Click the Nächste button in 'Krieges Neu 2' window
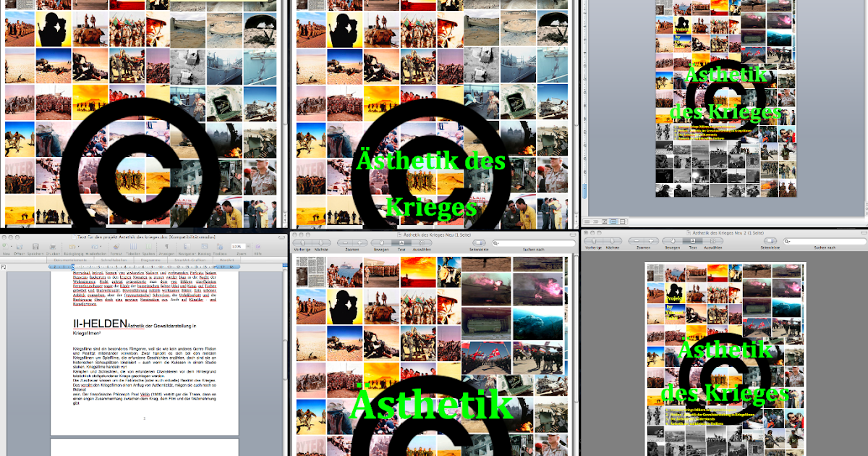The height and width of the screenshot is (456, 868). pyautogui.click(x=613, y=240)
